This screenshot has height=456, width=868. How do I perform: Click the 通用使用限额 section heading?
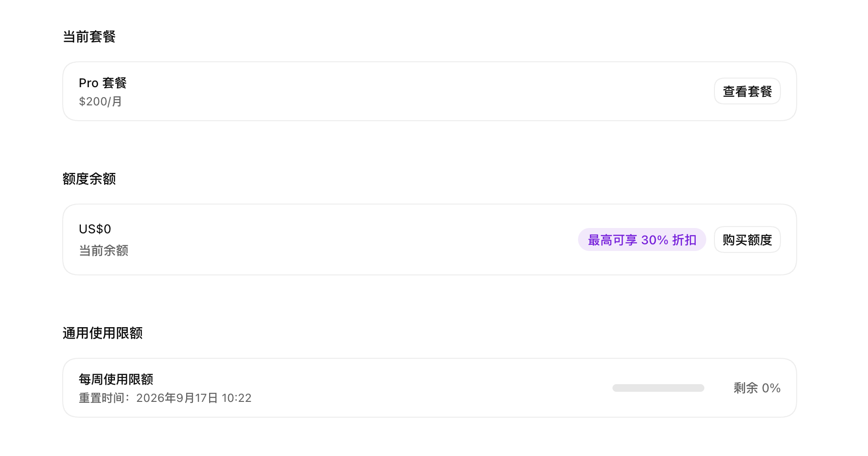click(102, 333)
